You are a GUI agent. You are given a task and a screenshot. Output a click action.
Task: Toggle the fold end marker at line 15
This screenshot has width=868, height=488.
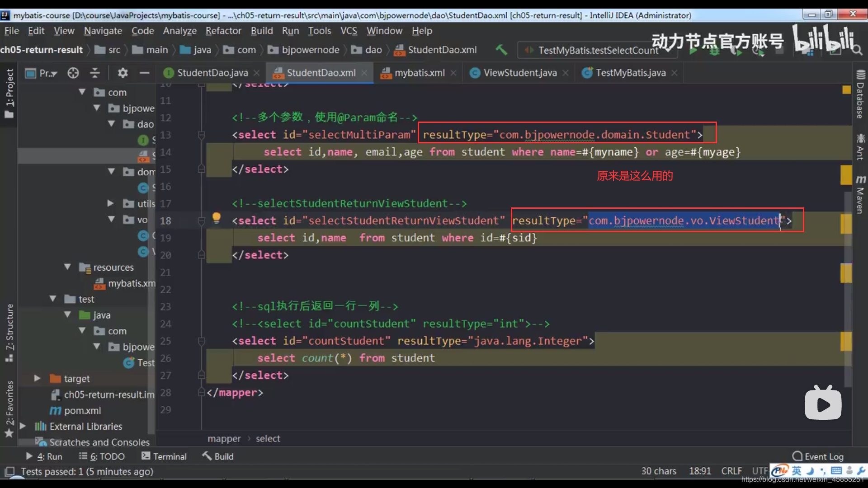click(202, 169)
